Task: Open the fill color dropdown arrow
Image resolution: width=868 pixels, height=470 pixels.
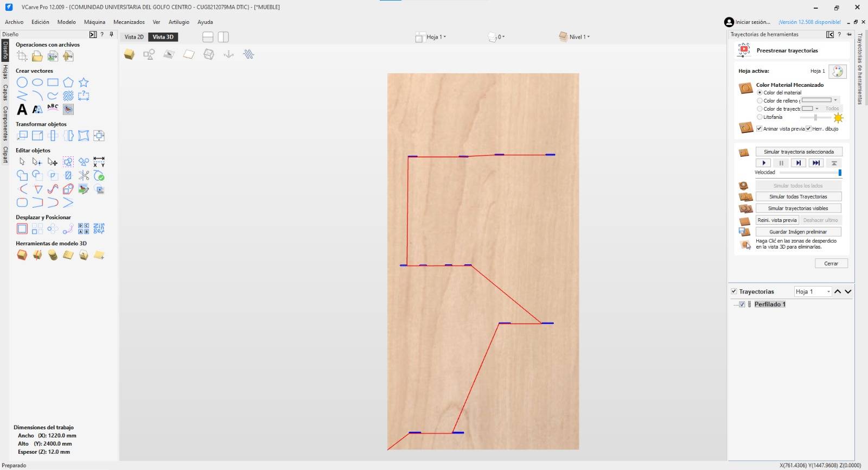Action: (x=835, y=100)
